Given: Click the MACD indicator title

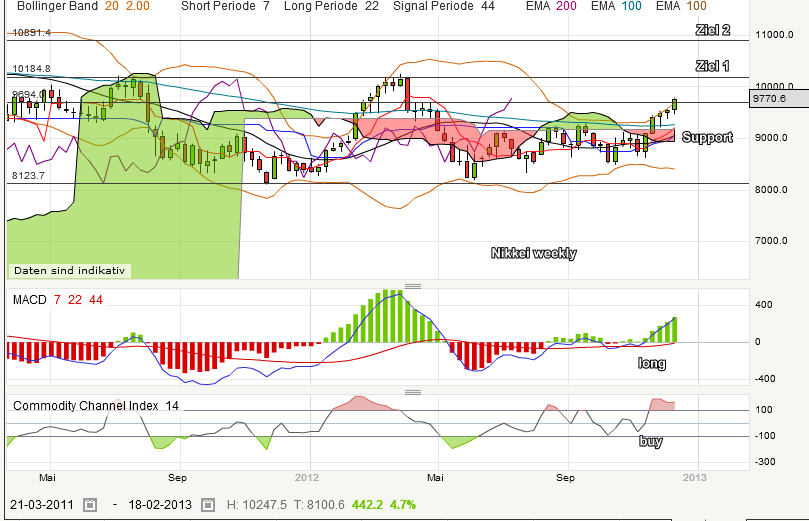Looking at the screenshot, I should point(29,300).
